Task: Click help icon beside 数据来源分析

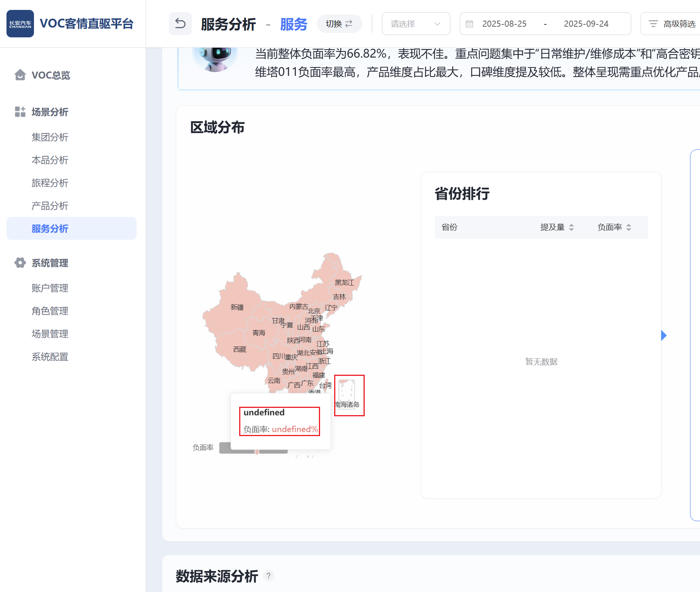Action: point(269,576)
